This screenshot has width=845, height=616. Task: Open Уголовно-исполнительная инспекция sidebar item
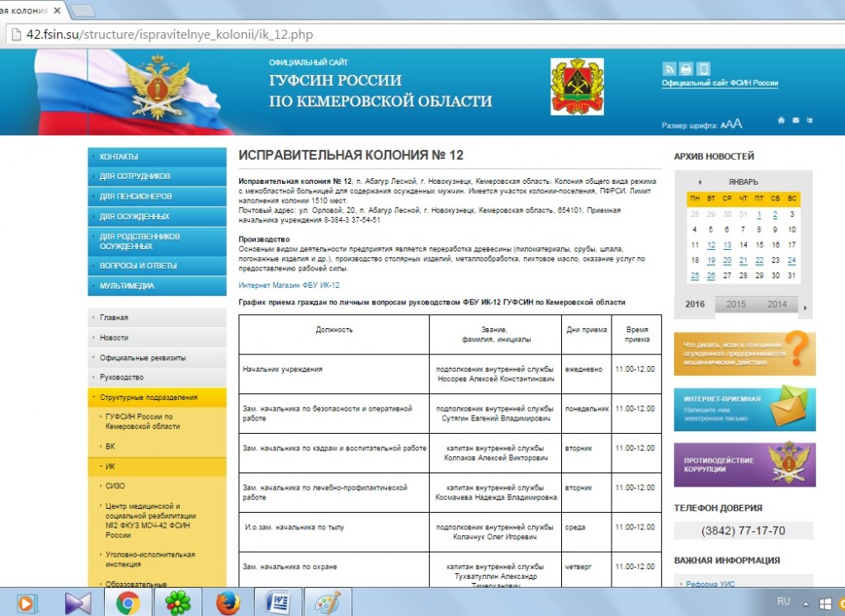click(150, 559)
